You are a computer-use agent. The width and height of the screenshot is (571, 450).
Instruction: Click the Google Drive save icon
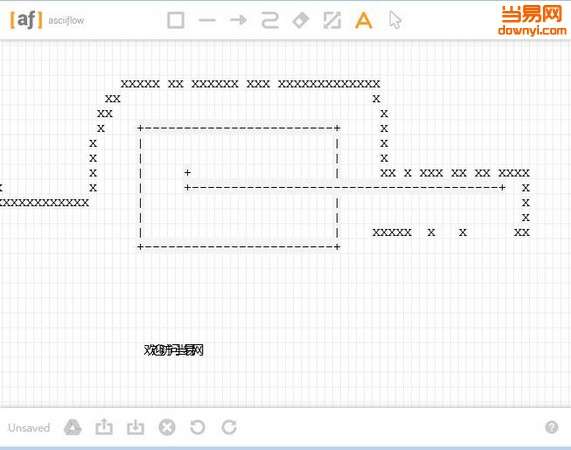point(72,427)
